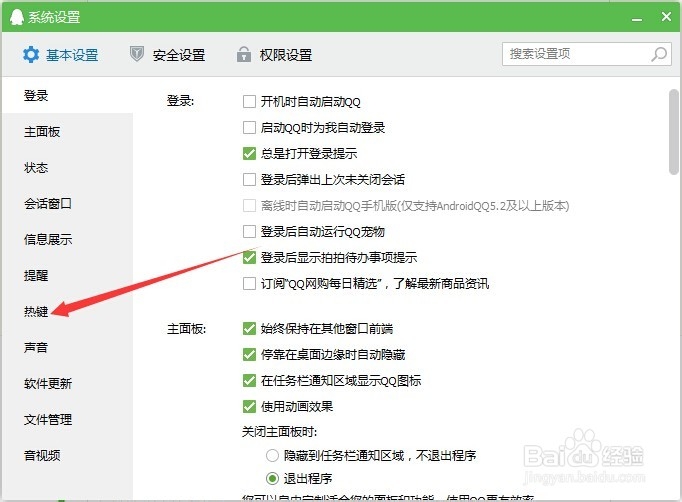This screenshot has width=682, height=502.
Task: Check 登录后弹出上次未关闭会话
Action: pyautogui.click(x=249, y=179)
